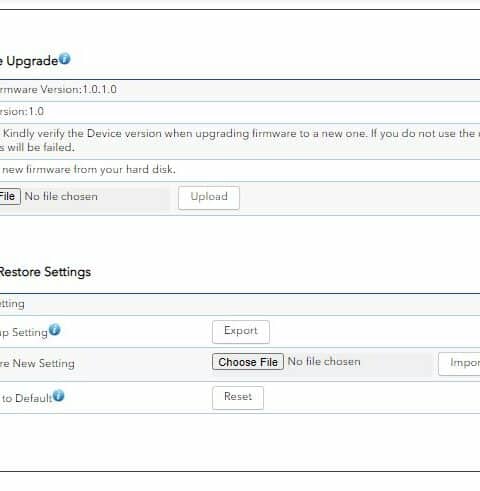Click the cut-off File button for firmware

(x=10, y=196)
